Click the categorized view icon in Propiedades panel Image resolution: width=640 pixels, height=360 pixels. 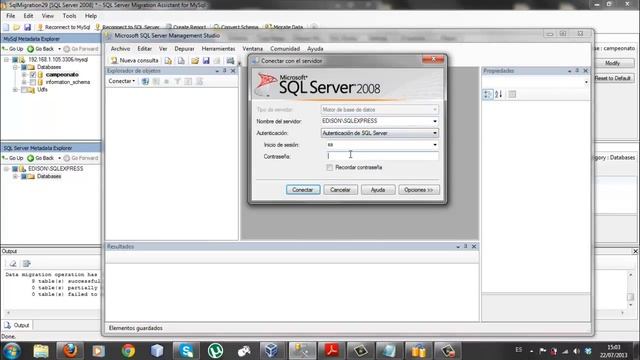(x=488, y=94)
